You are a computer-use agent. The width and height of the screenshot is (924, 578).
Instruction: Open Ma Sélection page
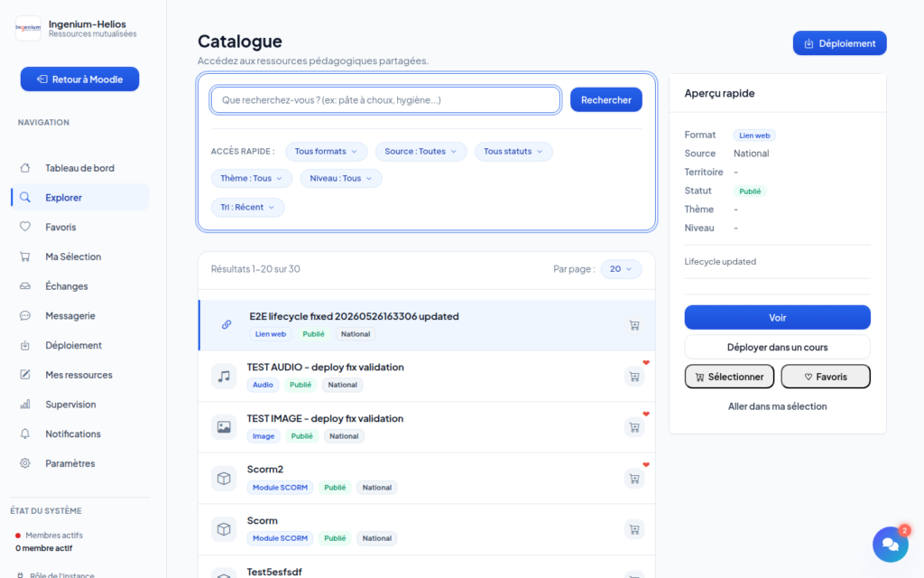tap(79, 256)
